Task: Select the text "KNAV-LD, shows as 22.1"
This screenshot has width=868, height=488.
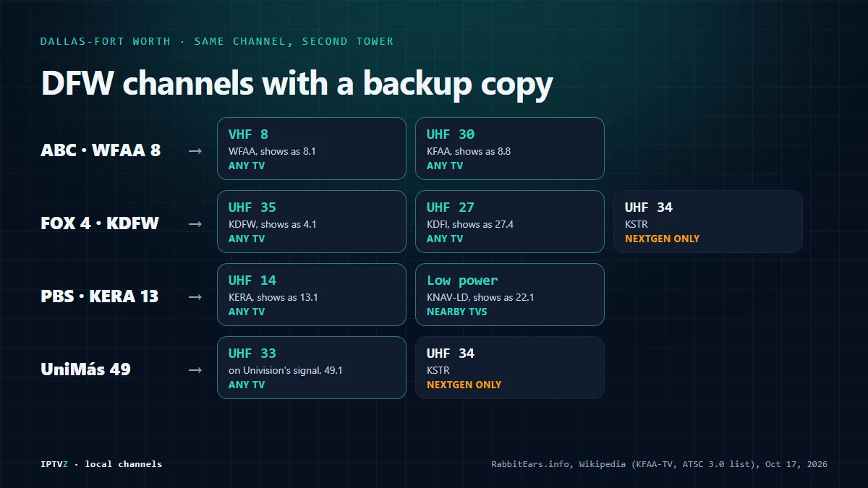Action: click(x=480, y=298)
